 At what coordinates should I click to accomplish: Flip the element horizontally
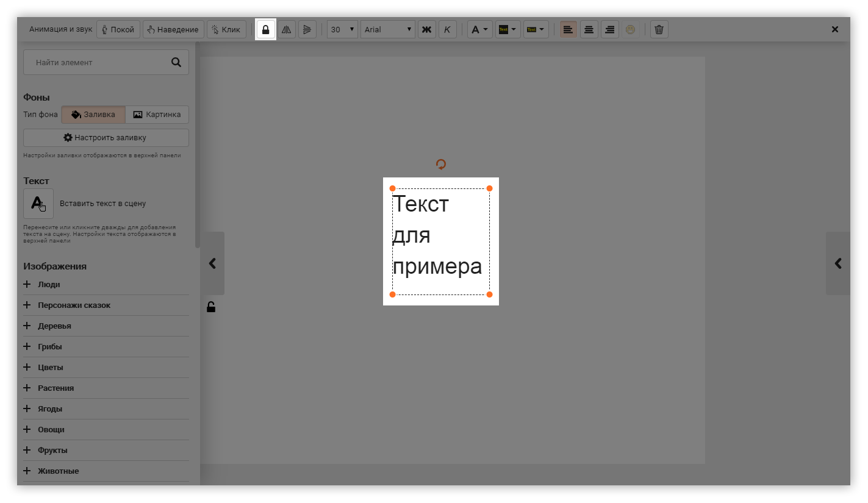coord(287,29)
